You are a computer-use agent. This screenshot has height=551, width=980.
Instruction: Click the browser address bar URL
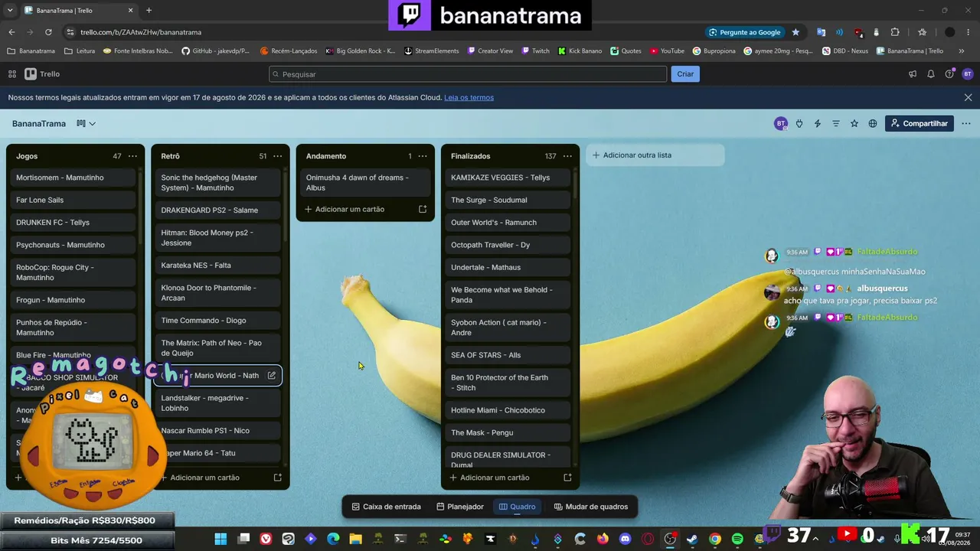141,32
